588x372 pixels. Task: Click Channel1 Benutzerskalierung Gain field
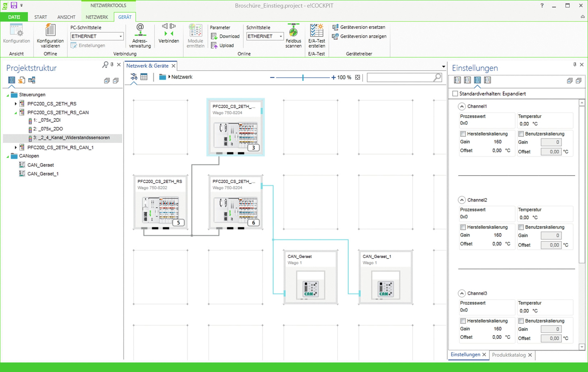point(551,142)
